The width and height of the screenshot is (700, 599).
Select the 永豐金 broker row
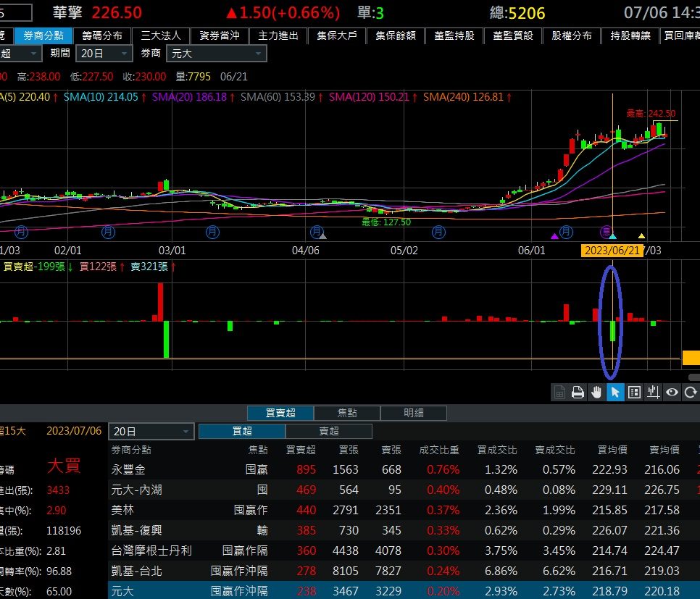click(404, 469)
